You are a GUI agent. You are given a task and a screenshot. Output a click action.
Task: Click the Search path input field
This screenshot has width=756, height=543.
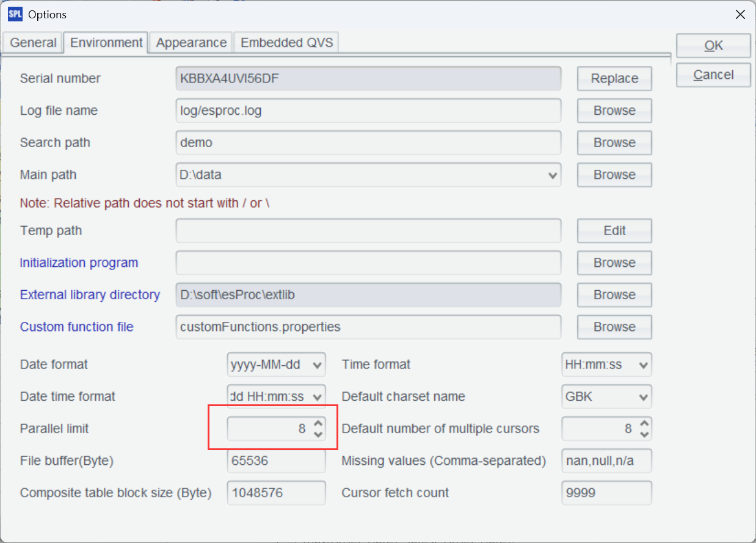(x=368, y=143)
